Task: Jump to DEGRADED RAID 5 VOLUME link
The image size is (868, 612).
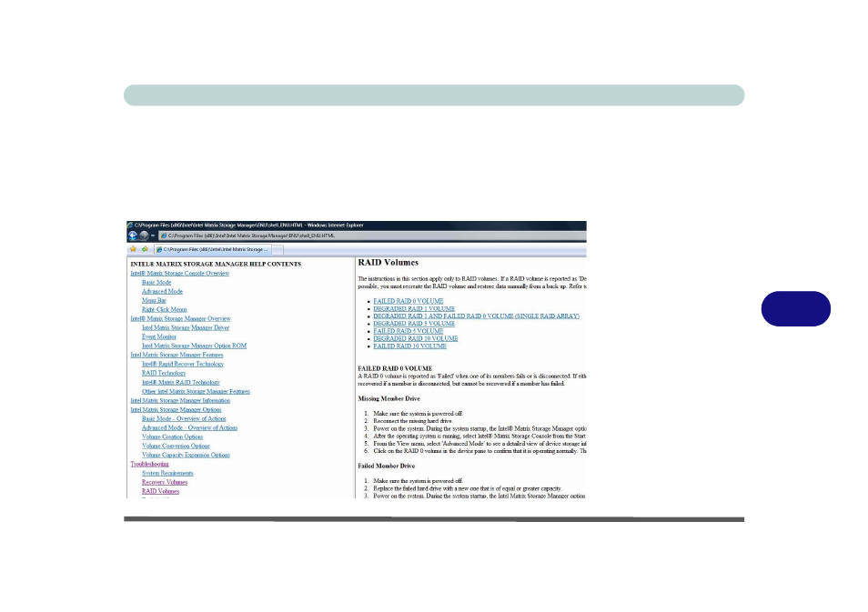Action: (414, 324)
